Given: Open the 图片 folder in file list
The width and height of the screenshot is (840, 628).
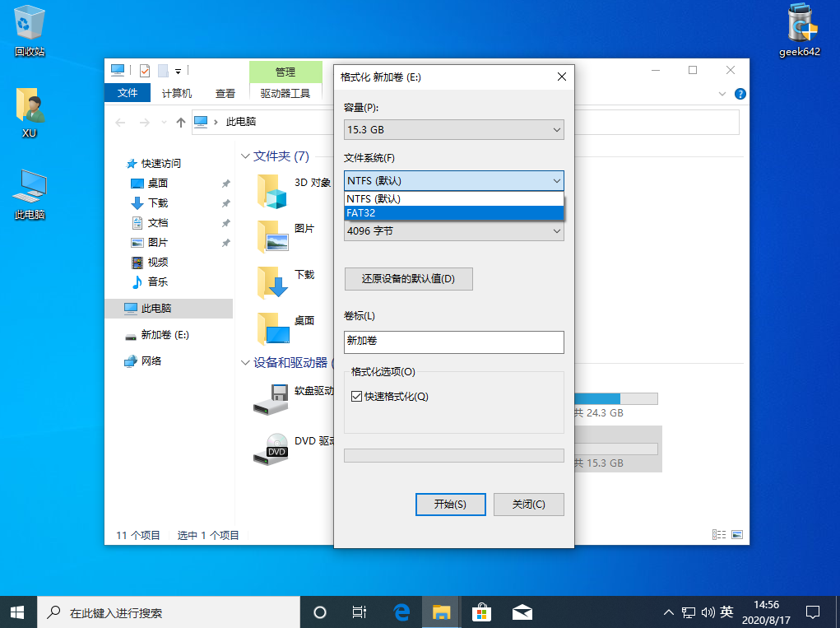Looking at the screenshot, I should coord(285,236).
